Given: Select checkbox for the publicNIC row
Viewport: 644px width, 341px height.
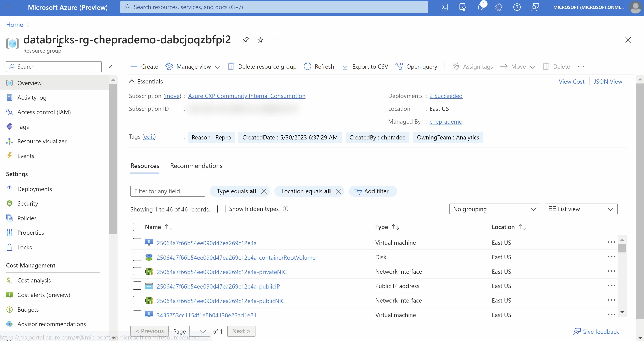Looking at the screenshot, I should (x=137, y=300).
